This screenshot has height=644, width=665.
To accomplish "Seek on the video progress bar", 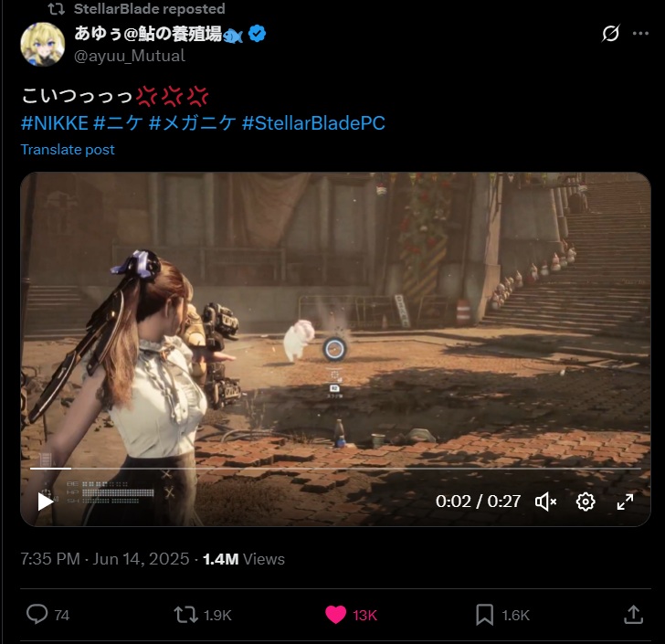I will pos(335,469).
